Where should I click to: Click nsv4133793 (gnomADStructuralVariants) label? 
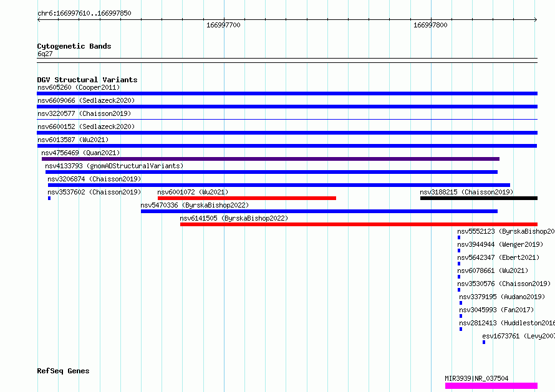click(x=114, y=166)
